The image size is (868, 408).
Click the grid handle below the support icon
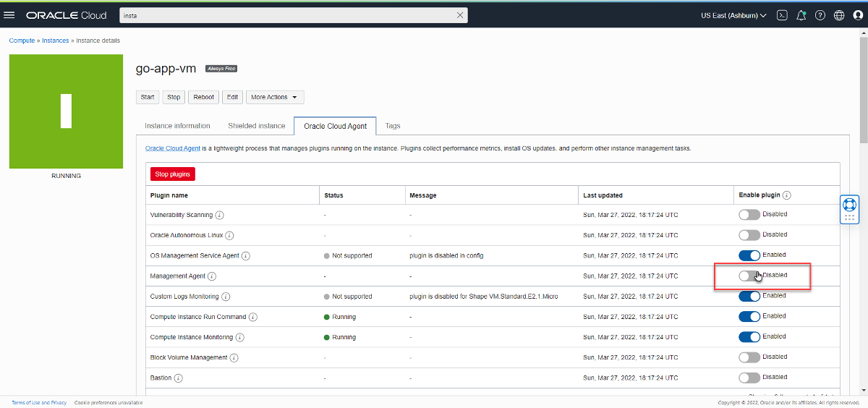849,217
